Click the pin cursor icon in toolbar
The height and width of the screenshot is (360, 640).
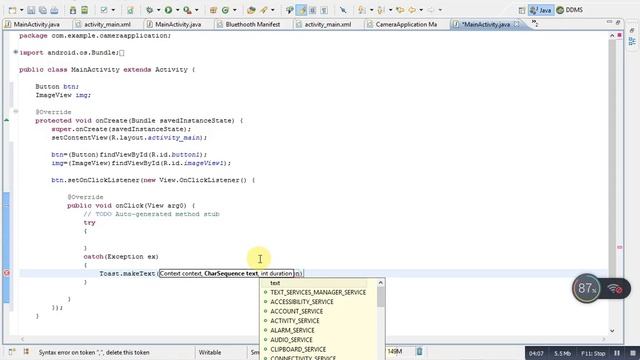[x=343, y=10]
